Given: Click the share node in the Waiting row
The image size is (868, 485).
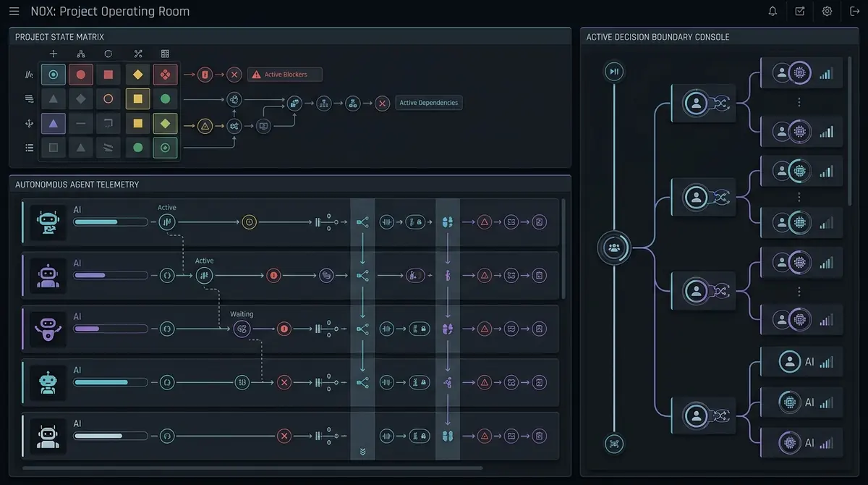Looking at the screenshot, I should 362,329.
